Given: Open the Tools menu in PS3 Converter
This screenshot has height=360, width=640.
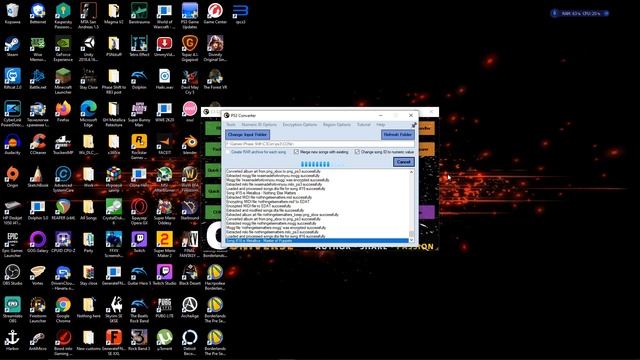Looking at the screenshot, I should click(231, 124).
